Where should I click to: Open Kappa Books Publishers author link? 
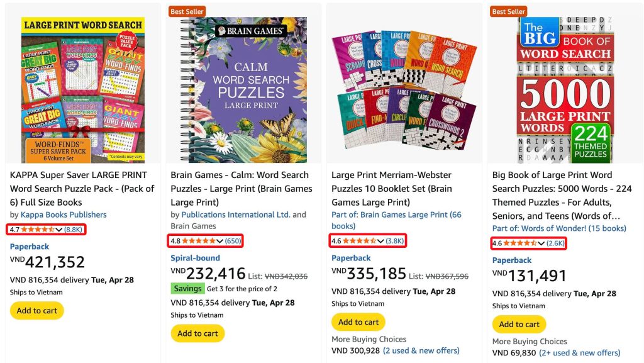pyautogui.click(x=64, y=215)
